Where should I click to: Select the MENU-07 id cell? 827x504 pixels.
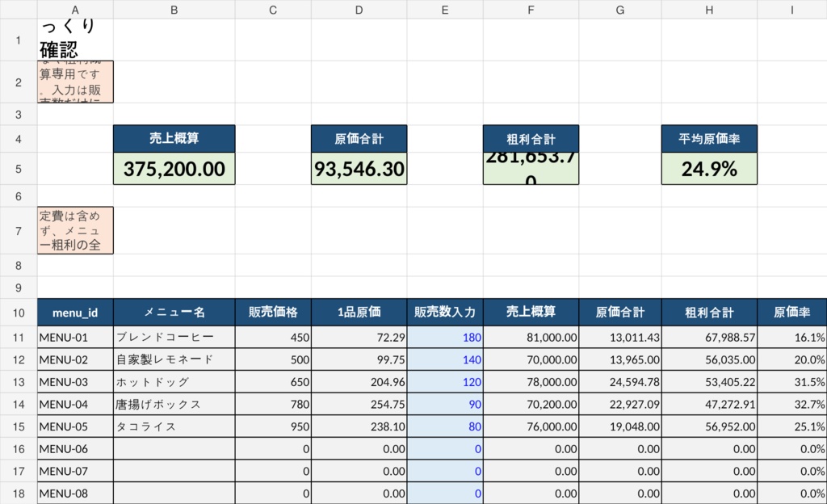[x=74, y=471]
